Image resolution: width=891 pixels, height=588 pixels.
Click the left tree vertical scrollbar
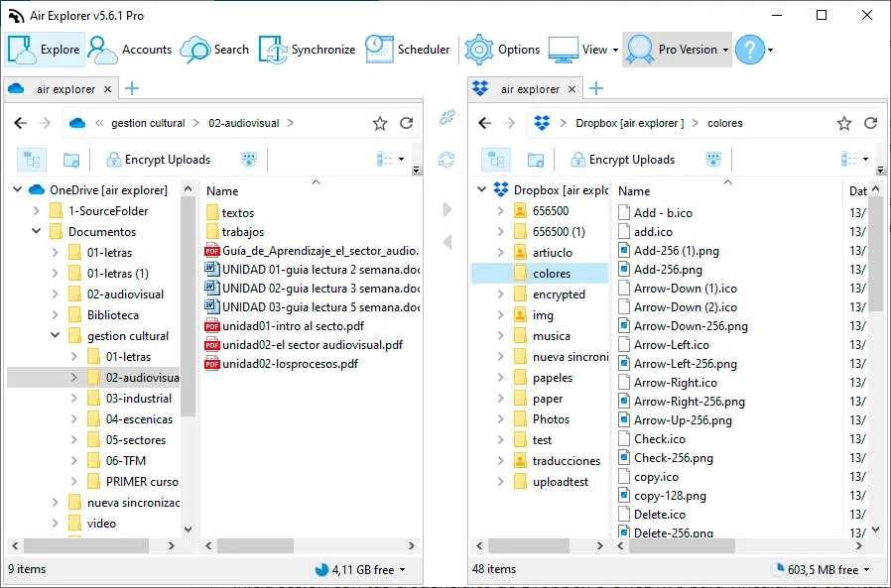[x=189, y=306]
